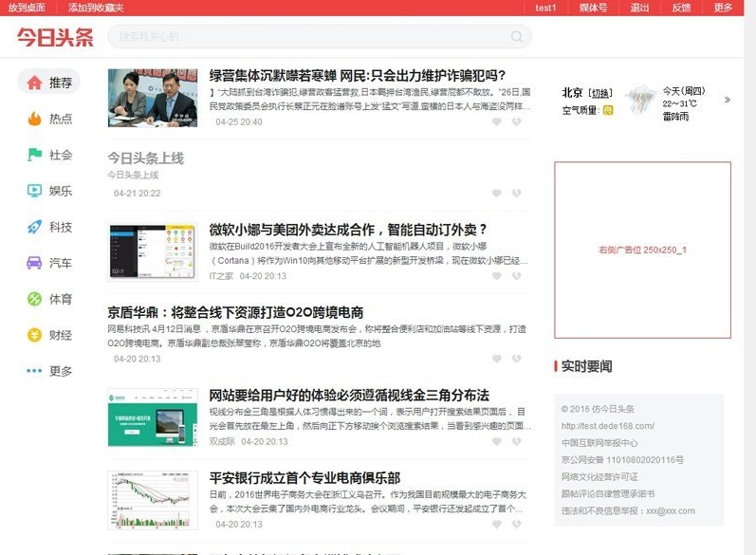
Task: Open thumbnail of 绿营集体沉默 article
Action: point(153,98)
